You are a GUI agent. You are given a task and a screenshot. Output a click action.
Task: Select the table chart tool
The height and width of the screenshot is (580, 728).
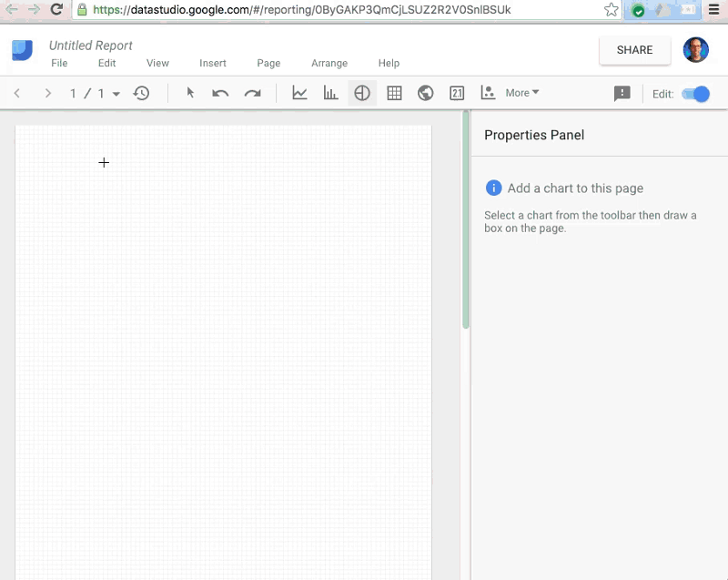click(x=394, y=93)
